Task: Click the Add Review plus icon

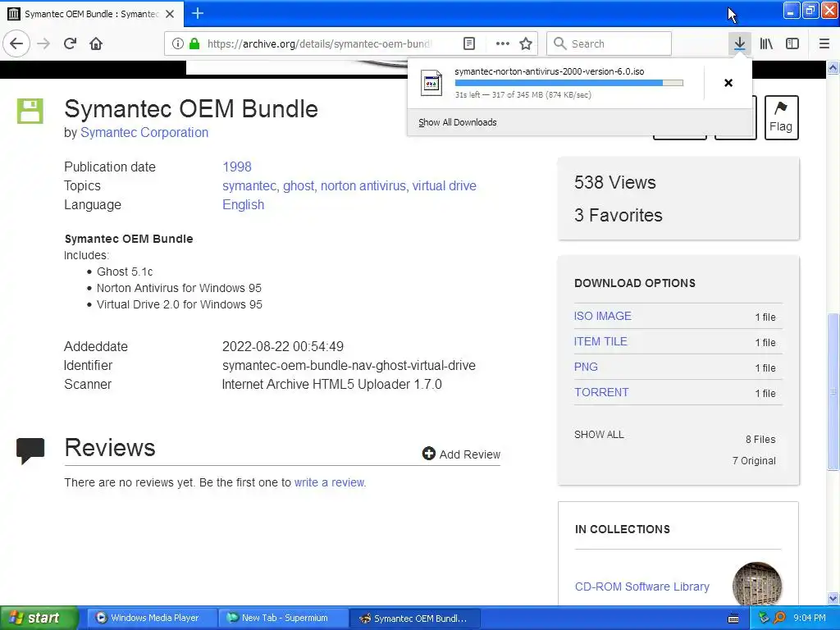Action: pyautogui.click(x=428, y=454)
